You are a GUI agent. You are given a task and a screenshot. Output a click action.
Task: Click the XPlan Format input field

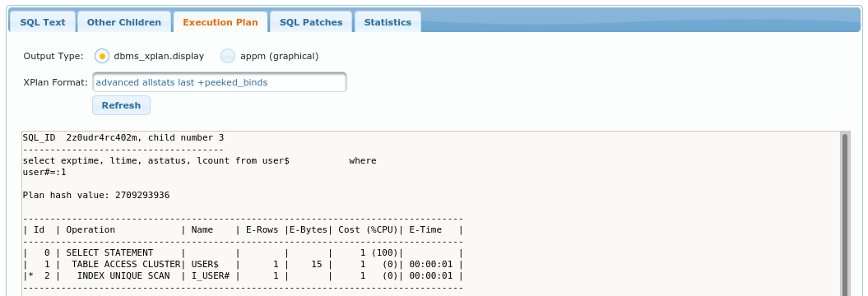219,82
